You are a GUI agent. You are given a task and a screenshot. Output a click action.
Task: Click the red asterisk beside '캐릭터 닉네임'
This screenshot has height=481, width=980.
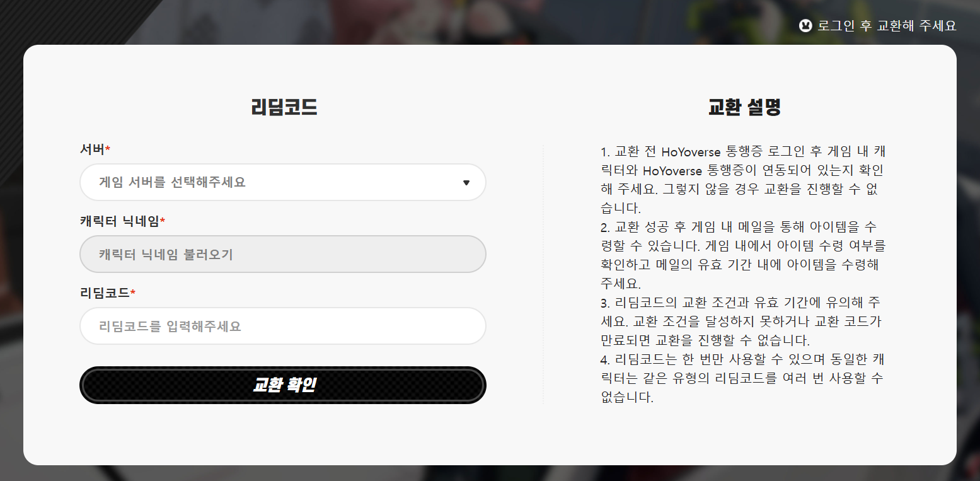[163, 220]
